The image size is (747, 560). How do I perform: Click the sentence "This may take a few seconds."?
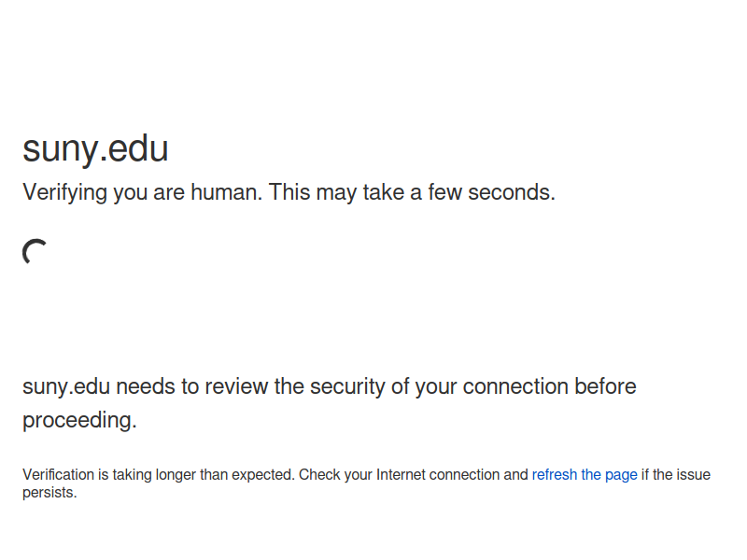pyautogui.click(x=412, y=193)
